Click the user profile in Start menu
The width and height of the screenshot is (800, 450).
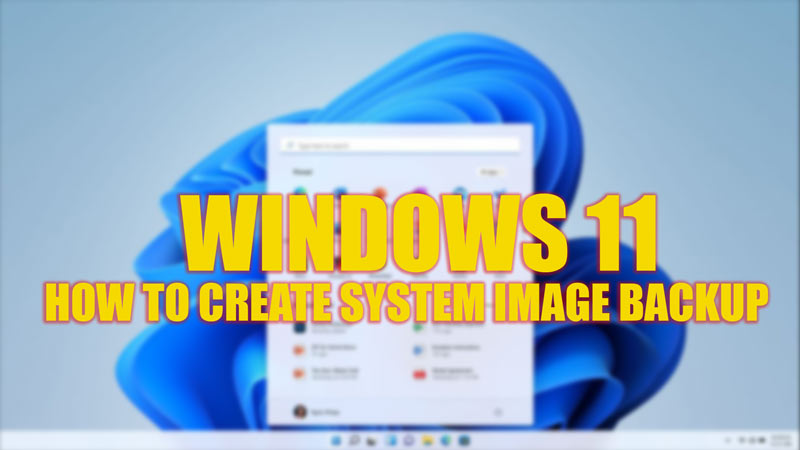tap(316, 411)
